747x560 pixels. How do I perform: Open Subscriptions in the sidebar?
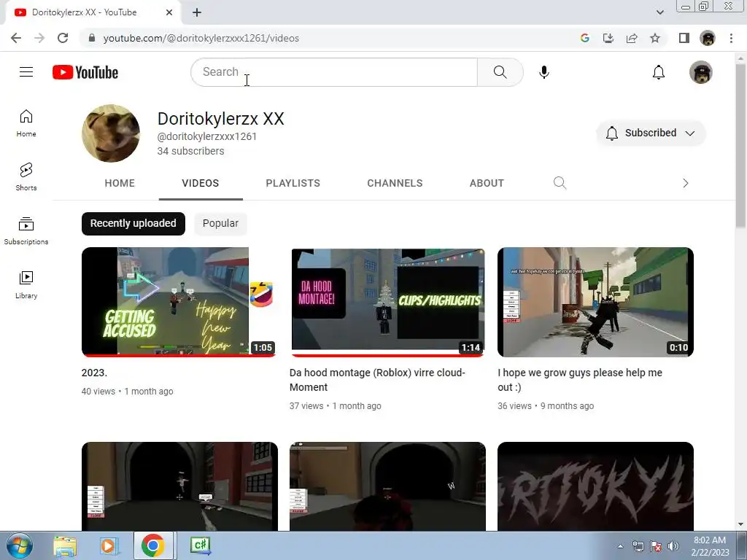(x=26, y=231)
